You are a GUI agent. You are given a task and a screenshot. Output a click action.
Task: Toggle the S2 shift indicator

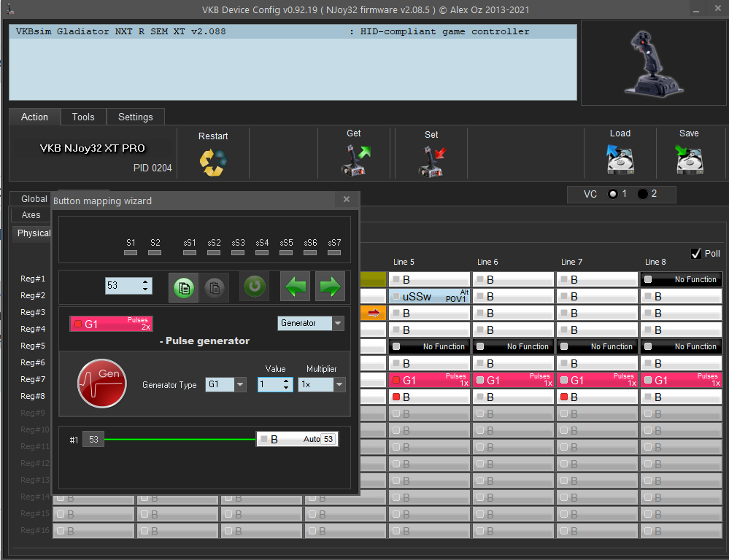[155, 252]
